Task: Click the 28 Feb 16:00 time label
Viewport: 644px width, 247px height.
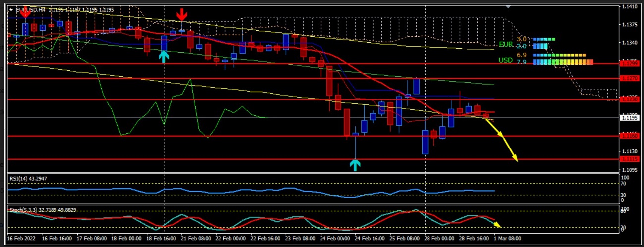Action: [x=474, y=238]
